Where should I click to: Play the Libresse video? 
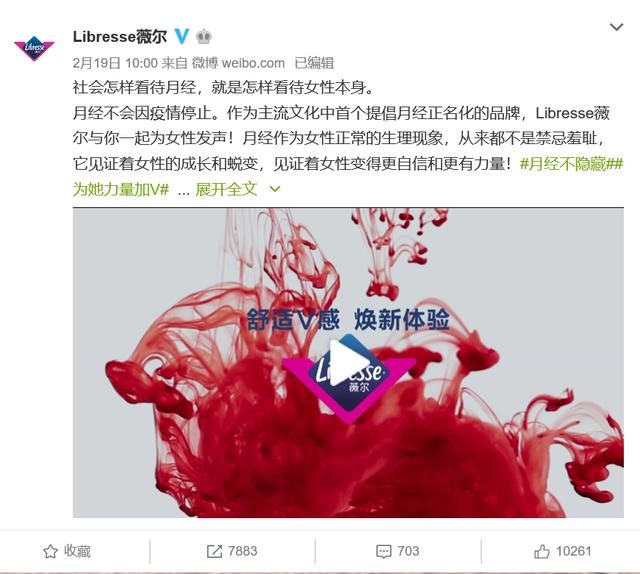click(x=348, y=363)
